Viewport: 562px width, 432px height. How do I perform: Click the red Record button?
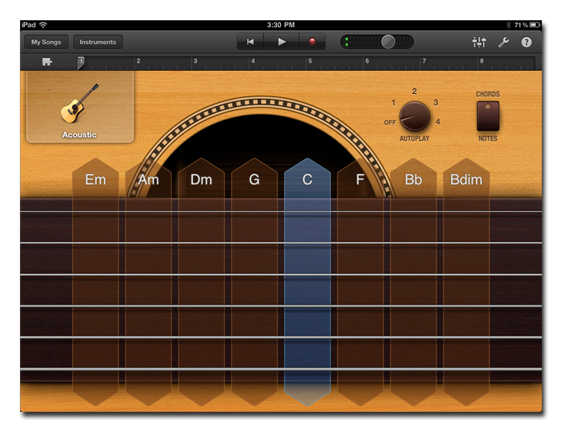tap(312, 42)
